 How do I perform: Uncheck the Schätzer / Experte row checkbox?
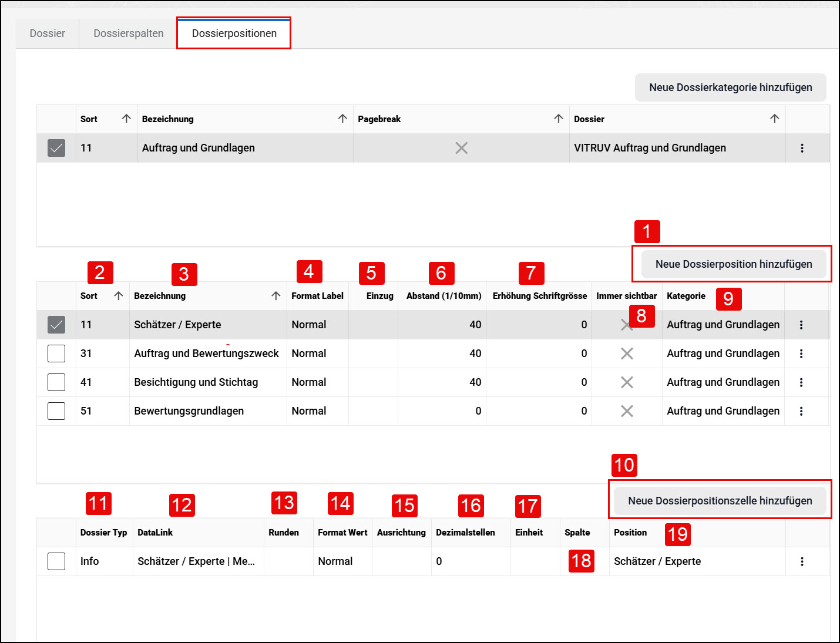point(56,325)
